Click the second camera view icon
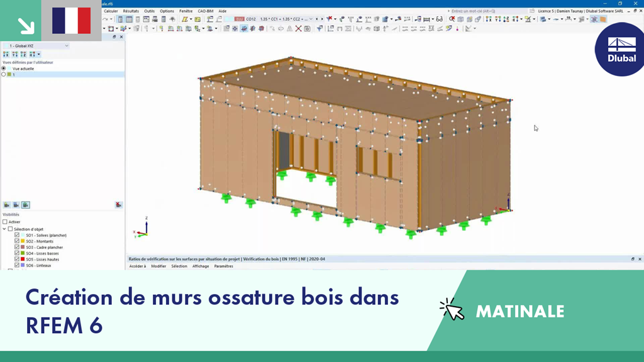This screenshot has width=644, height=362. [16, 205]
